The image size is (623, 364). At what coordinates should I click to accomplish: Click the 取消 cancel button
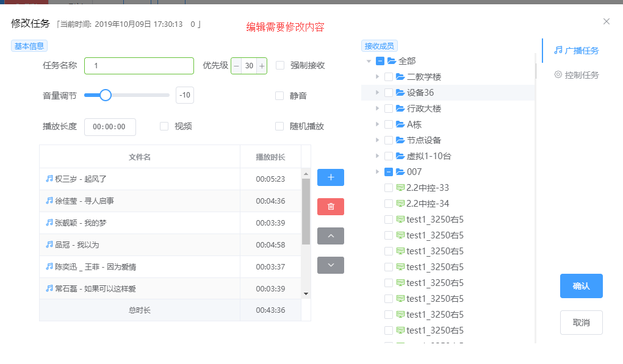(581, 323)
